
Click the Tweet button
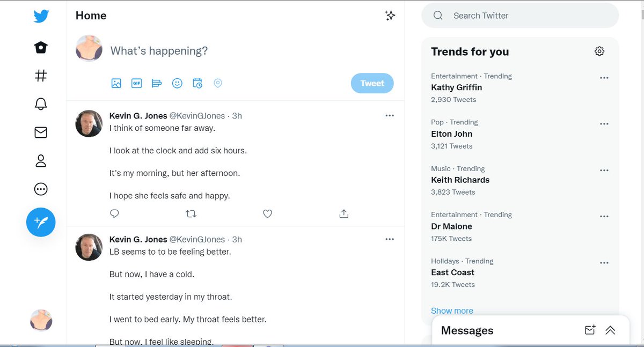372,83
